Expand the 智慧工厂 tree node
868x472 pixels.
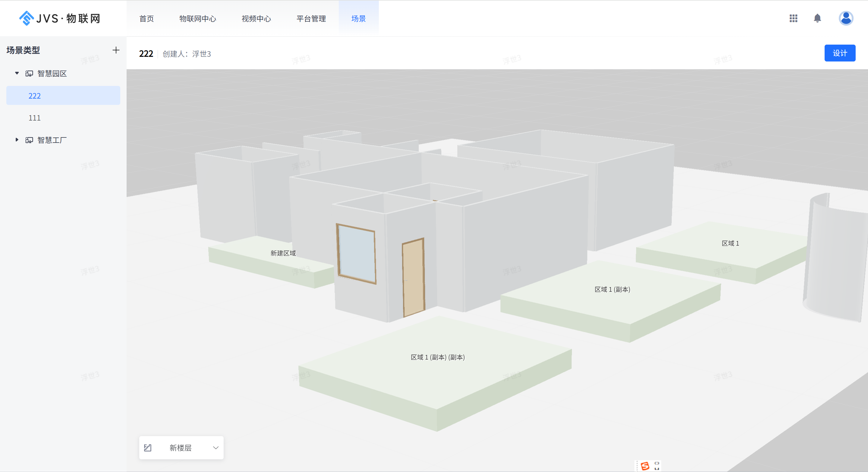click(x=17, y=140)
